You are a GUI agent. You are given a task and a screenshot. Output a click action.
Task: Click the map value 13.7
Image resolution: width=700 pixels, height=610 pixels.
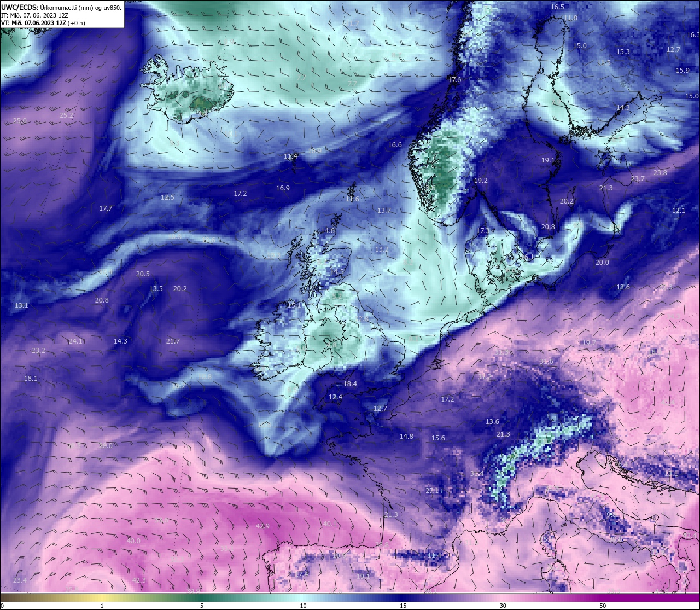[384, 211]
